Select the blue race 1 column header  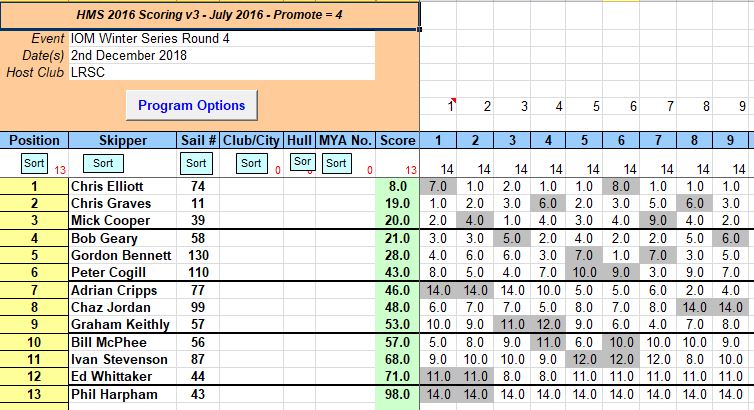[438, 141]
